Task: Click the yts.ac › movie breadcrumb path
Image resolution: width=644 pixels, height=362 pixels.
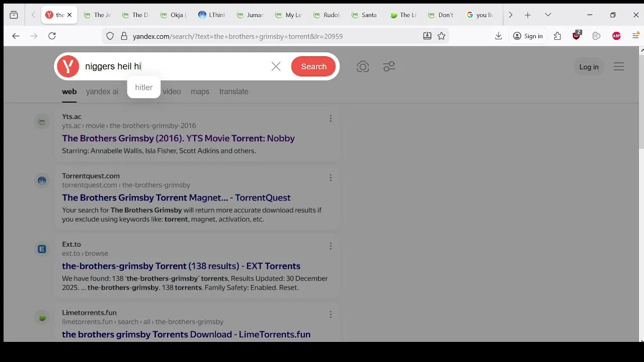Action: click(x=129, y=126)
